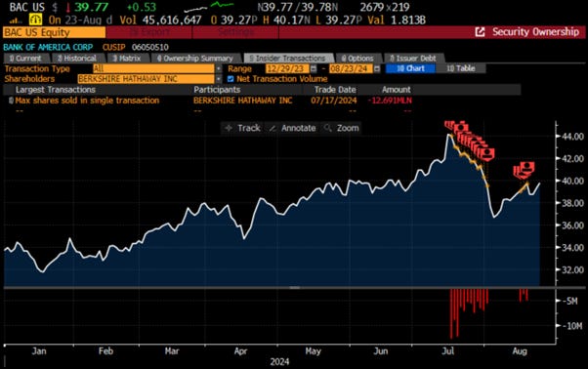Click the Amount column header
Image resolution: width=588 pixels, height=369 pixels.
click(396, 90)
